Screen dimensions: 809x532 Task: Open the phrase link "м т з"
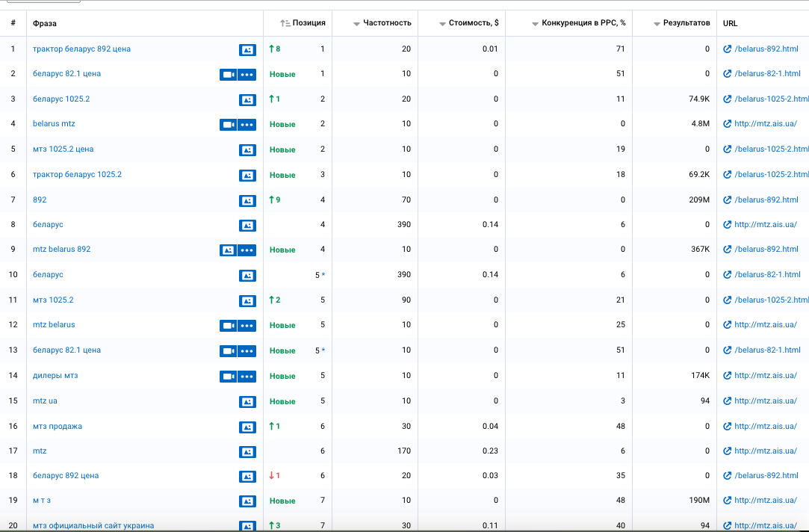click(42, 500)
